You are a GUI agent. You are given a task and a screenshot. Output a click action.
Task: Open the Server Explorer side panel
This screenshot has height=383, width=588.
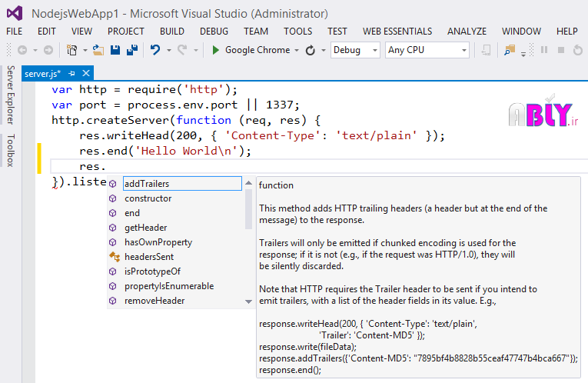(x=11, y=95)
